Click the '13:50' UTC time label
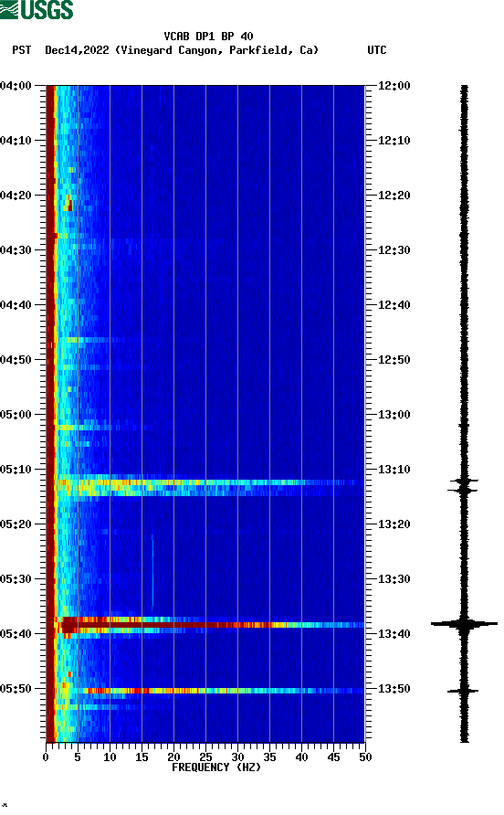The height and width of the screenshot is (815, 504). coord(394,689)
